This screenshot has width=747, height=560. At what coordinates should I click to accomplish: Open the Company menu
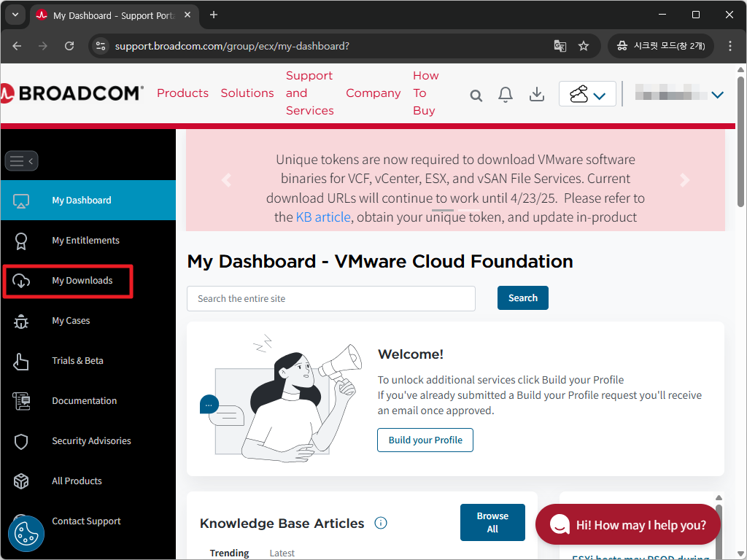(x=373, y=93)
